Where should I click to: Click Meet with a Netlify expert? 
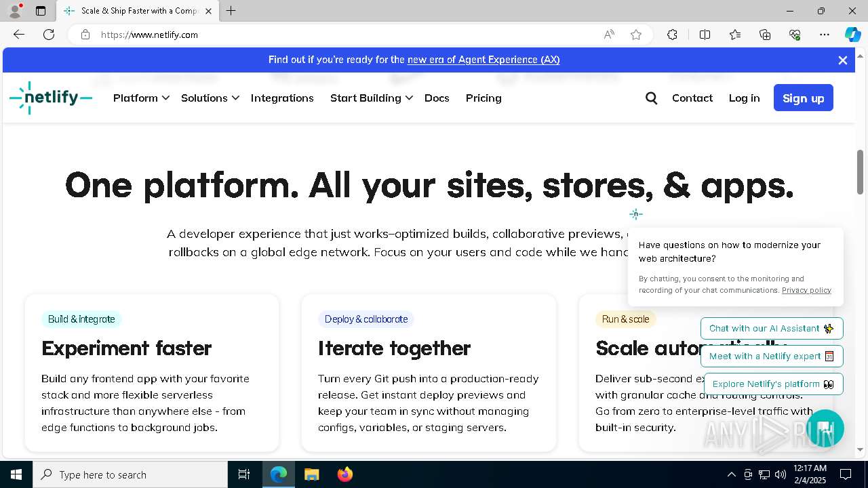[x=772, y=356]
